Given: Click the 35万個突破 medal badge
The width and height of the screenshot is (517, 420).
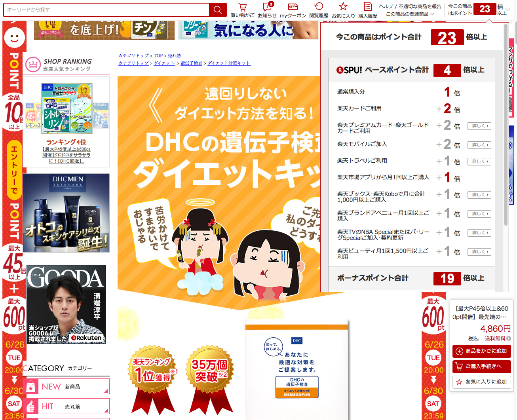Looking at the screenshot, I should pos(210,379).
